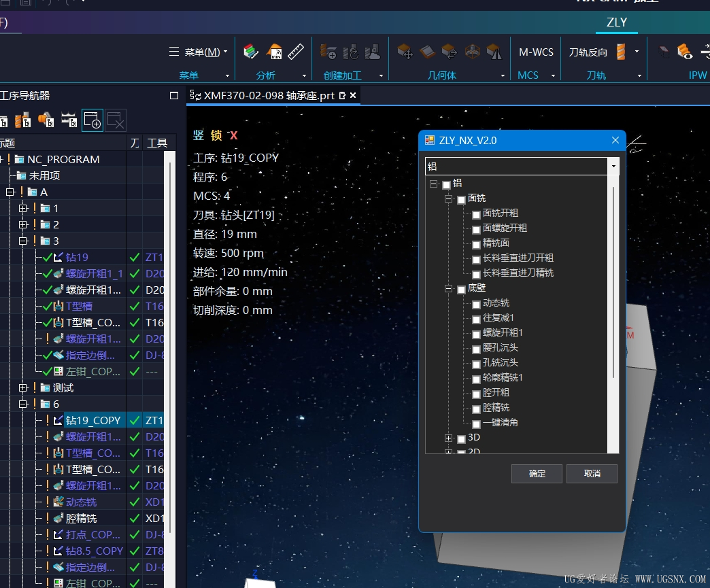The image size is (710, 588).
Task: Open the 铝 material combo box dropdown
Action: tap(613, 166)
